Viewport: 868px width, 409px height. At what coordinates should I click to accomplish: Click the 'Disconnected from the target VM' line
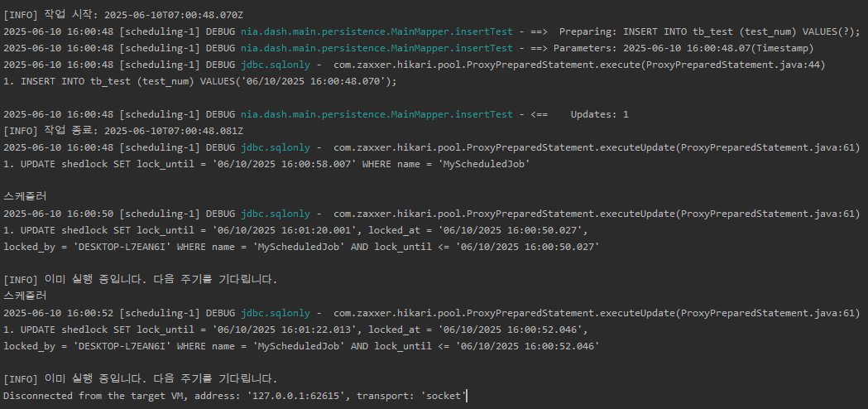click(235, 396)
